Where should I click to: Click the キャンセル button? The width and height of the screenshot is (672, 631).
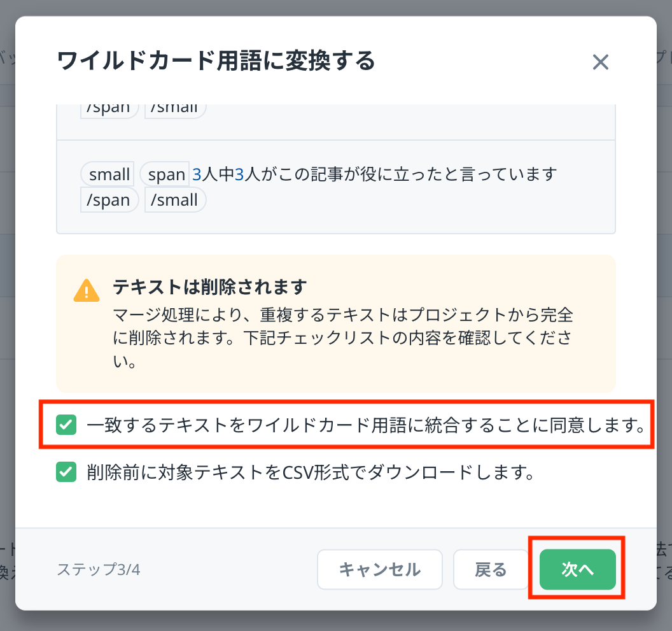coord(379,569)
